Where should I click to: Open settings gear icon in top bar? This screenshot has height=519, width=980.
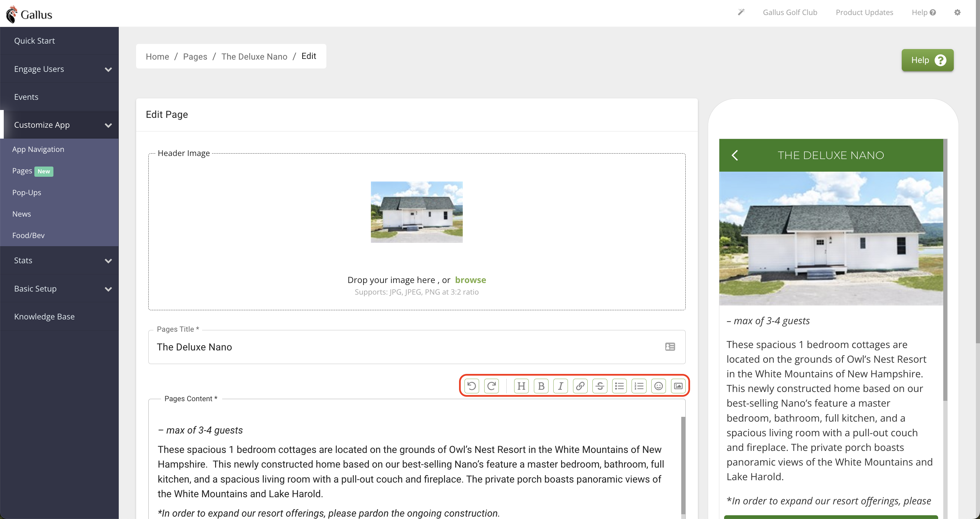click(x=957, y=12)
